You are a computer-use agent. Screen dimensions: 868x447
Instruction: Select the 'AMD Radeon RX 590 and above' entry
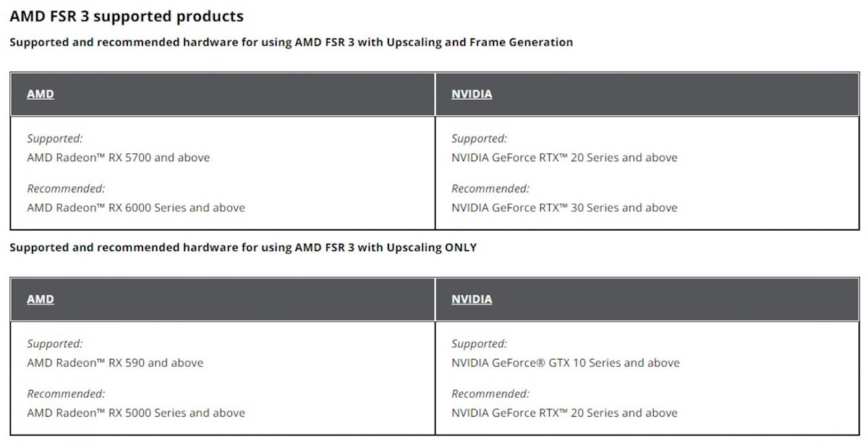pos(115,363)
